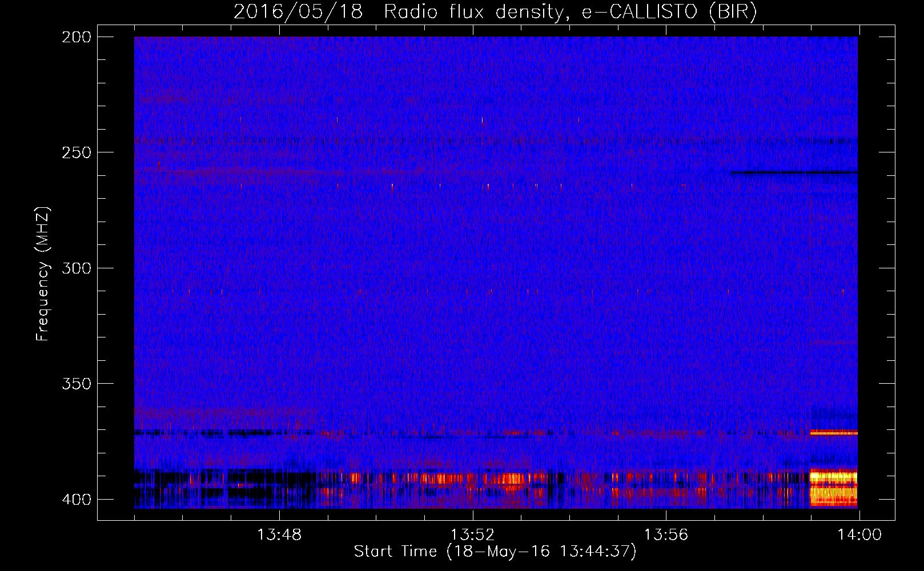924x571 pixels.
Task: Click the dark horizontal line near 258 MHz
Action: coord(794,172)
